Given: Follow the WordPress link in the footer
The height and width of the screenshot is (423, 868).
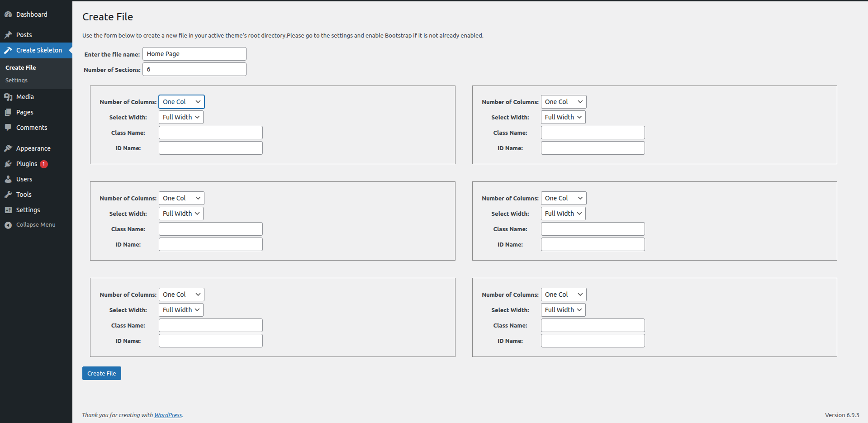Looking at the screenshot, I should (168, 414).
